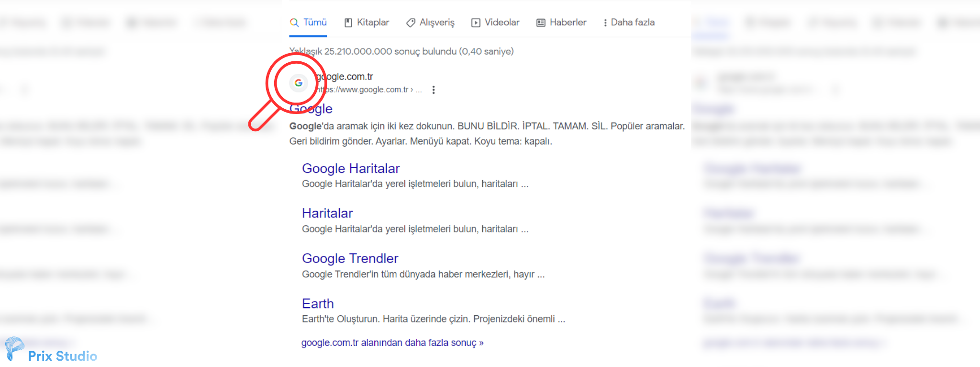Open the Haritalar sitelink
This screenshot has height=367, width=980.
327,213
